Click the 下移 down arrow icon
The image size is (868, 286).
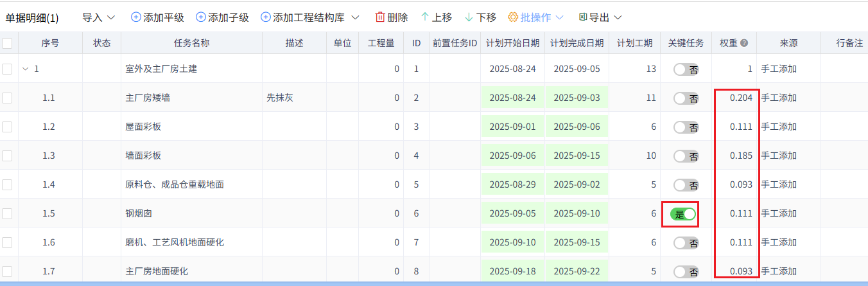pyautogui.click(x=469, y=17)
